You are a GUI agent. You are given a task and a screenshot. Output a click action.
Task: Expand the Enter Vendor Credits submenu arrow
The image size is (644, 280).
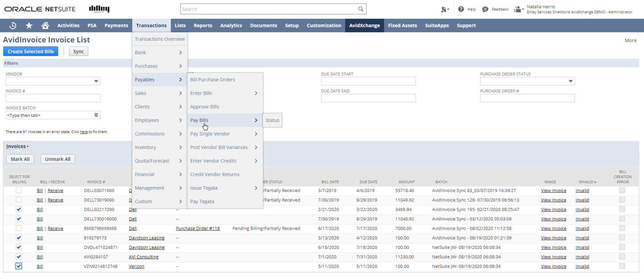click(256, 161)
